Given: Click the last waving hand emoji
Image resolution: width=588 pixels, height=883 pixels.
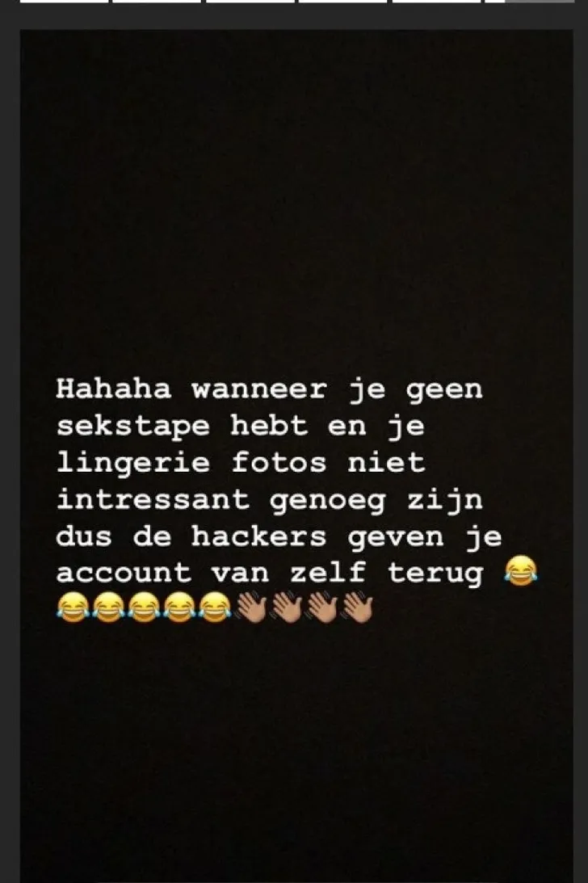Looking at the screenshot, I should (x=358, y=607).
